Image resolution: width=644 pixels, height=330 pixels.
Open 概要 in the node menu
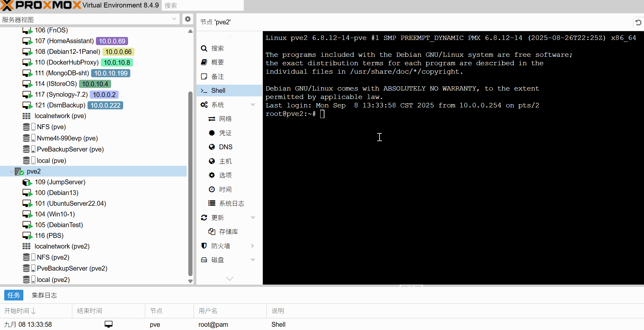(x=229, y=62)
